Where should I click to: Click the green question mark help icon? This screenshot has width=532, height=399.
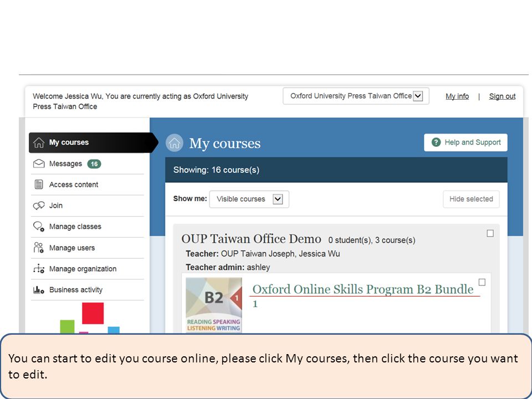(x=436, y=142)
